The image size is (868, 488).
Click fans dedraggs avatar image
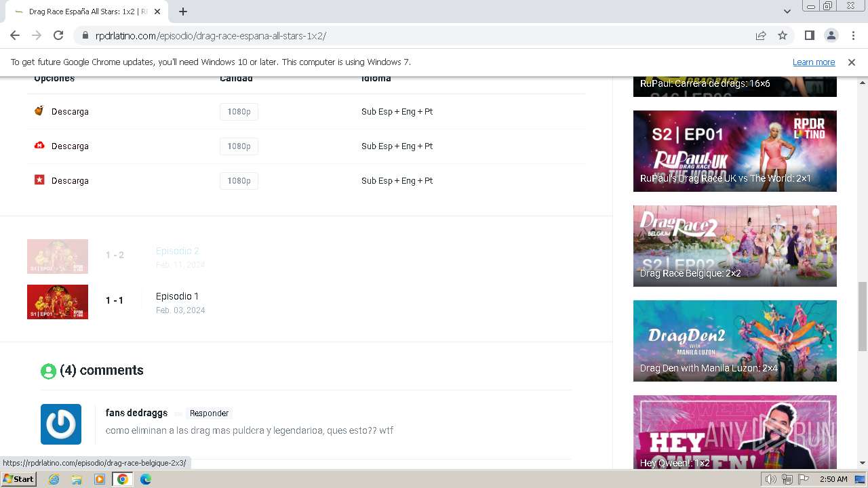click(x=61, y=424)
